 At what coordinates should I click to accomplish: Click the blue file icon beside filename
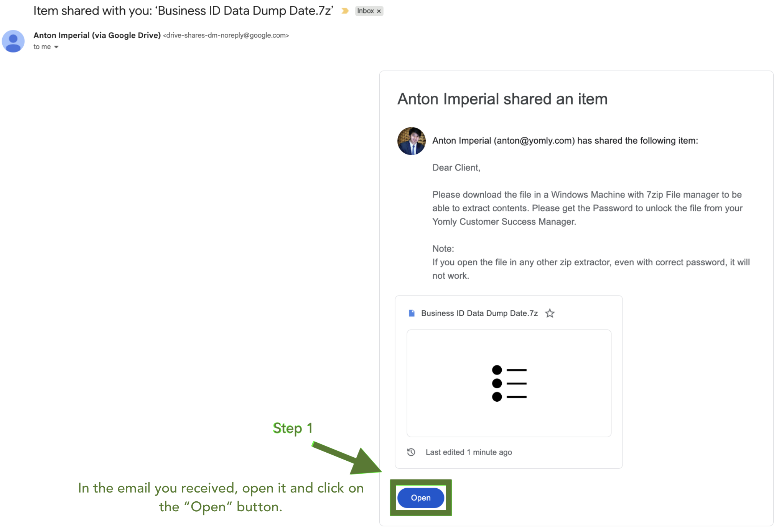click(412, 313)
